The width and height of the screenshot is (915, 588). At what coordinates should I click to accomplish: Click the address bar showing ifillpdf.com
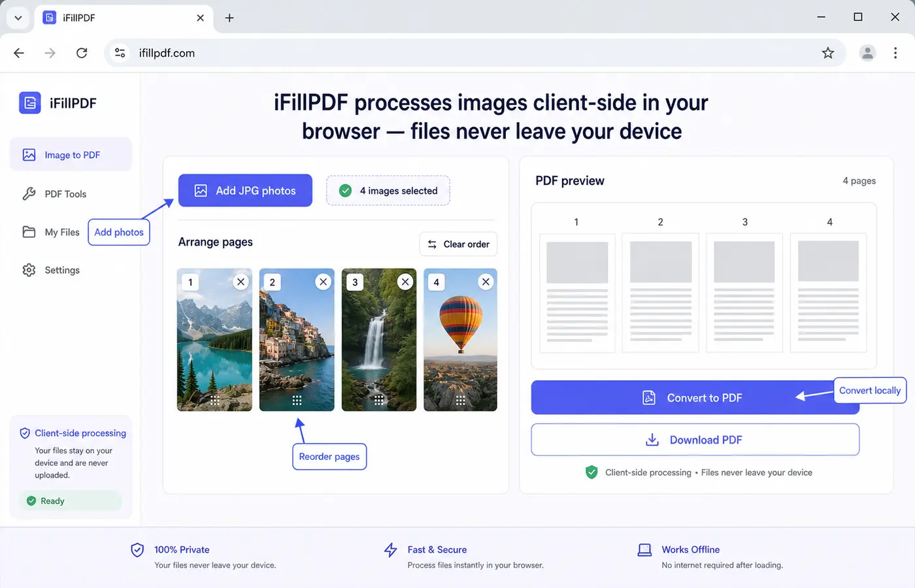[x=475, y=53]
